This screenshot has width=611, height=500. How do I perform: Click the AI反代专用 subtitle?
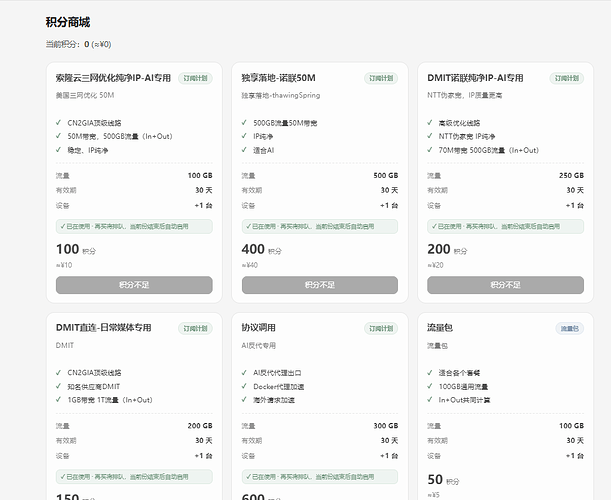[x=258, y=345]
